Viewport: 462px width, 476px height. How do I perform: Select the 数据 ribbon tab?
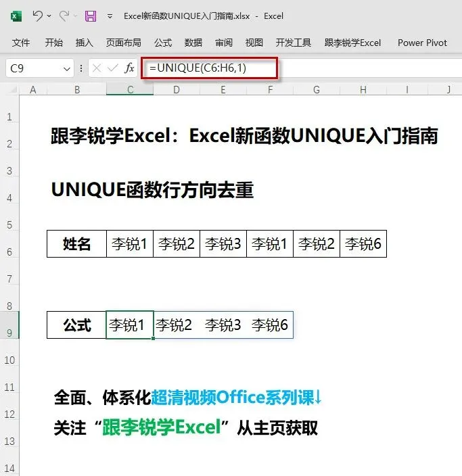(193, 43)
